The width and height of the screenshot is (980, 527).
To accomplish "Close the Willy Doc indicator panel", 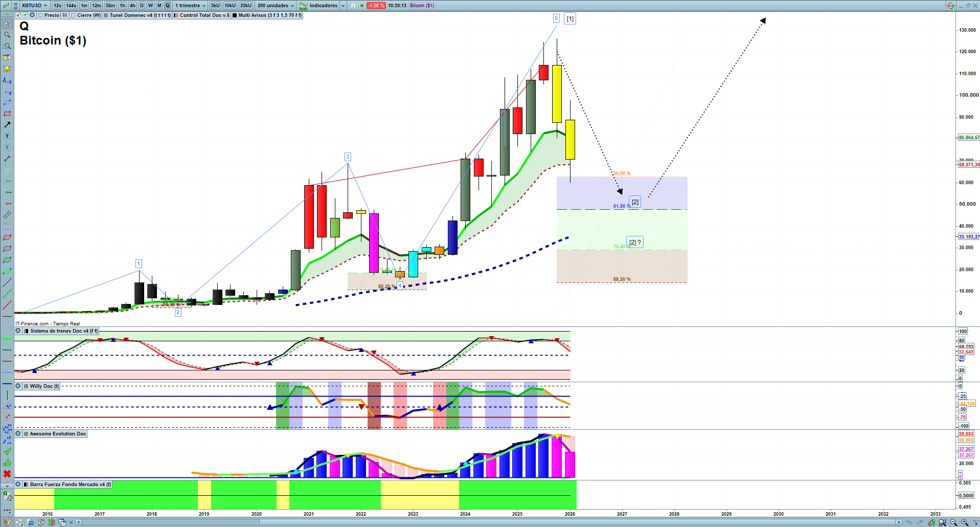I will coord(18,386).
